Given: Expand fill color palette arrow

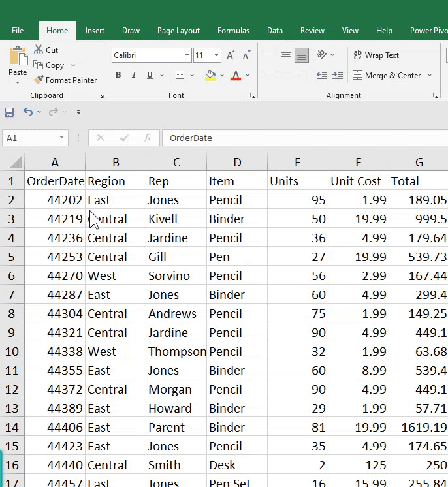Looking at the screenshot, I should pos(222,75).
